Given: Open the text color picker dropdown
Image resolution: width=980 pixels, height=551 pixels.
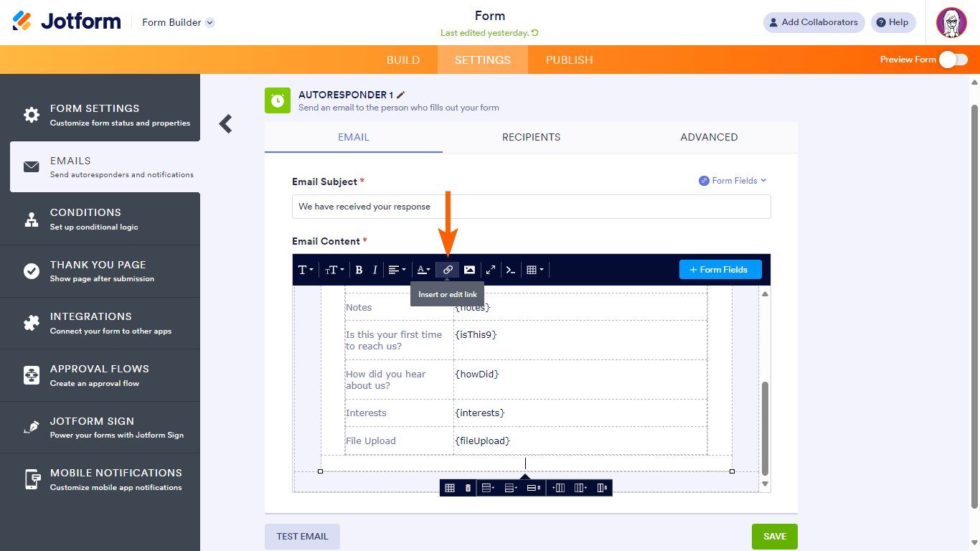Looking at the screenshot, I should 424,270.
